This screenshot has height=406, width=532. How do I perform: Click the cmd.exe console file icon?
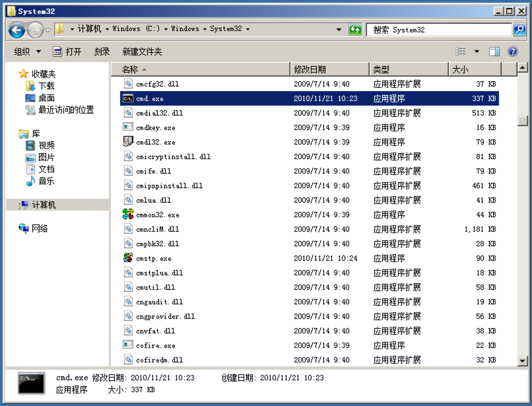point(128,98)
